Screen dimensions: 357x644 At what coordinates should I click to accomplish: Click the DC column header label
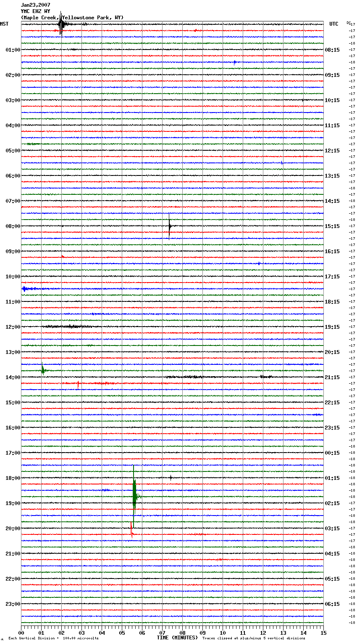tap(348, 23)
